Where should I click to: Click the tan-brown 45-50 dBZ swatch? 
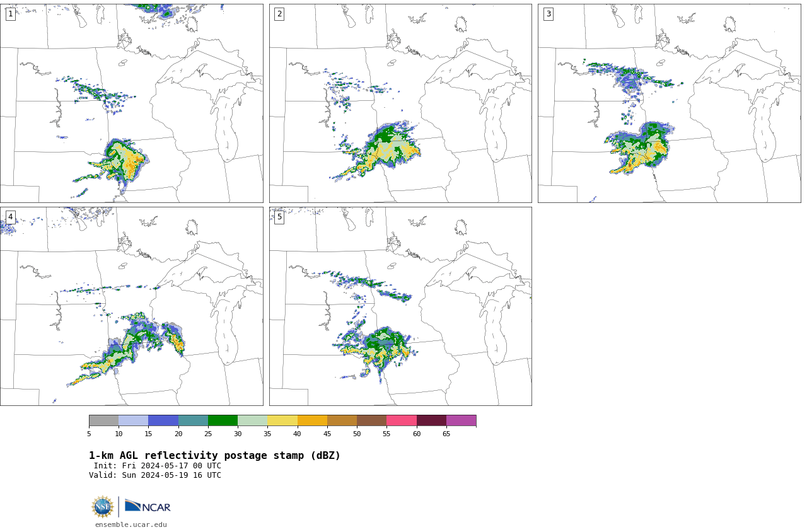click(x=342, y=420)
